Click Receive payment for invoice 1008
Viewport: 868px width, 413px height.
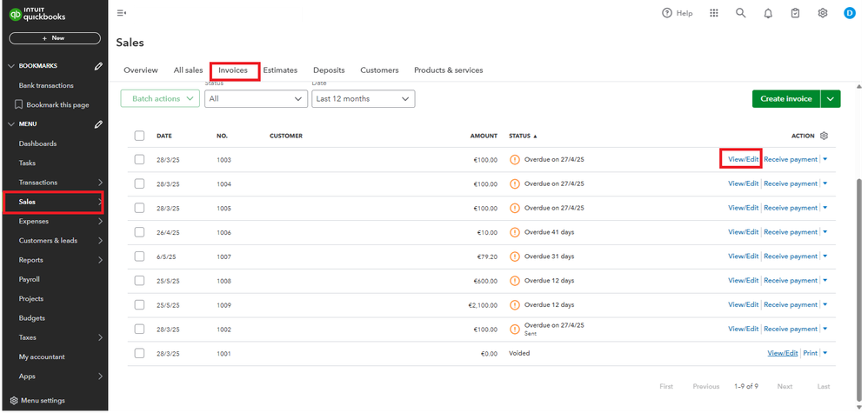[791, 280]
